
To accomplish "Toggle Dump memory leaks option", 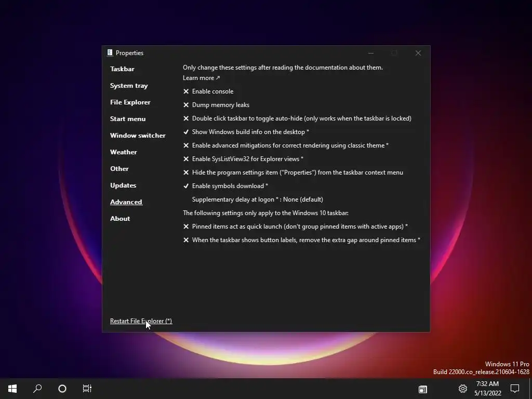I will [x=216, y=105].
